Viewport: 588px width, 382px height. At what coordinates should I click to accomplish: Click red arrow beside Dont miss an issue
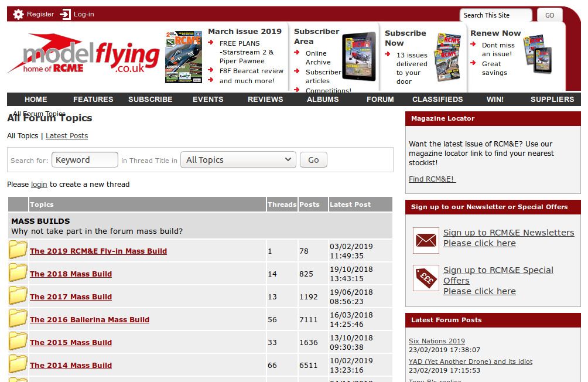click(x=473, y=45)
